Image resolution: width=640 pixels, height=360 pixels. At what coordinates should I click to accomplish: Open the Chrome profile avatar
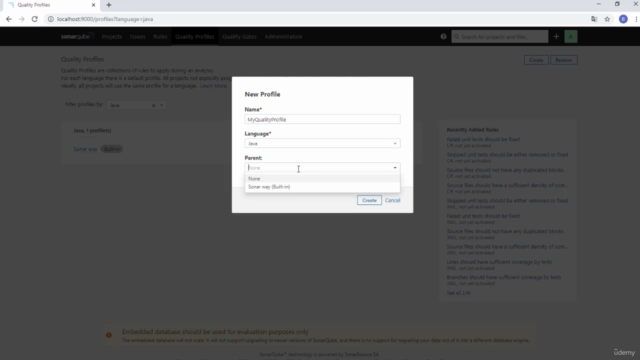click(623, 19)
